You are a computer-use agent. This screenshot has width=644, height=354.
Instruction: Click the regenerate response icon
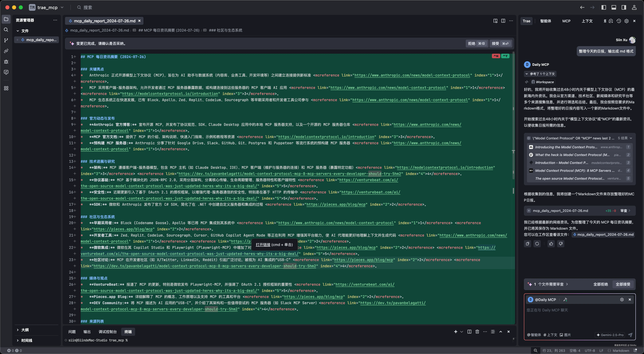pos(537,244)
